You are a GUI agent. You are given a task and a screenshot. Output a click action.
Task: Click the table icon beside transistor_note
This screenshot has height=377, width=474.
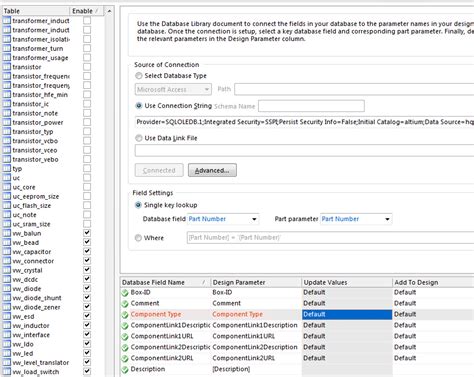click(7, 113)
